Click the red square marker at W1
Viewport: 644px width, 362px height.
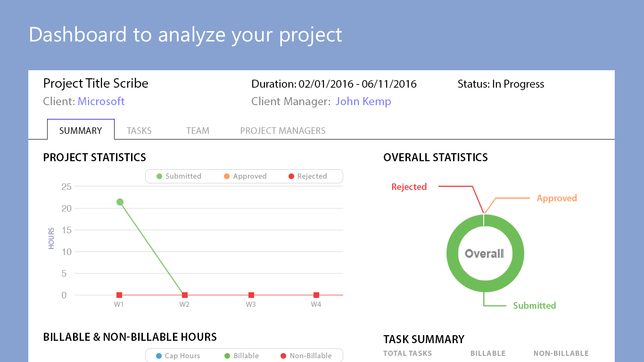pyautogui.click(x=119, y=295)
